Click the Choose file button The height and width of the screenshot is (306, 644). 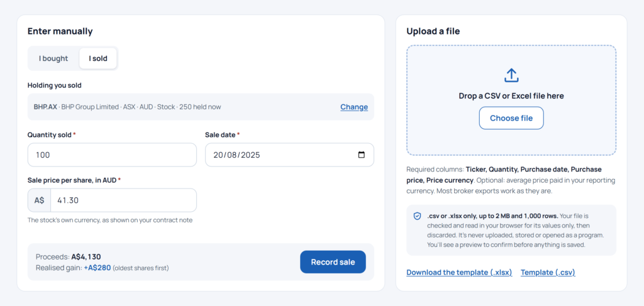[x=511, y=118]
